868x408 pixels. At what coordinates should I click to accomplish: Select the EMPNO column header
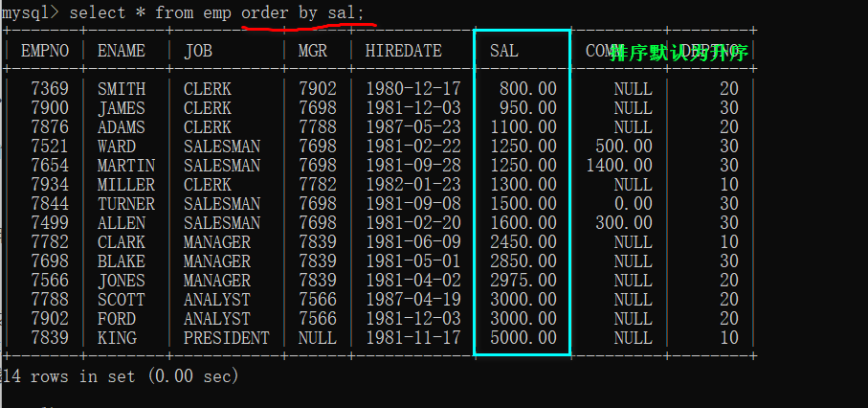45,51
